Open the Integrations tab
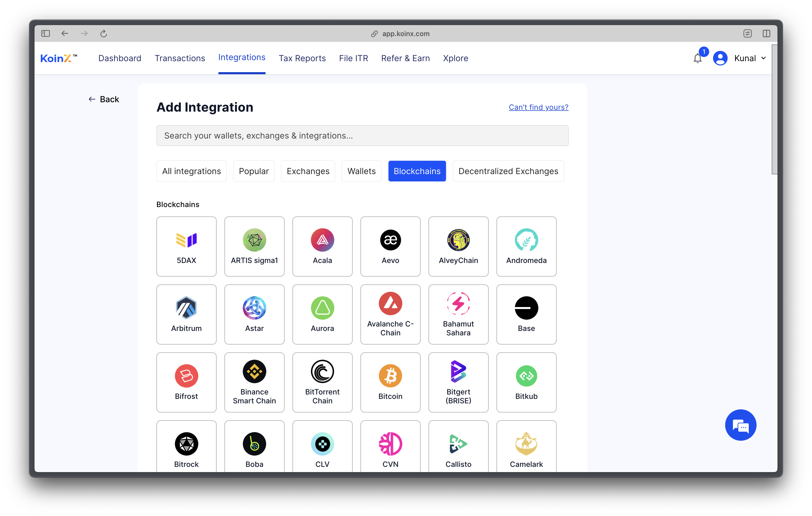Image resolution: width=812 pixels, height=516 pixels. pyautogui.click(x=241, y=58)
